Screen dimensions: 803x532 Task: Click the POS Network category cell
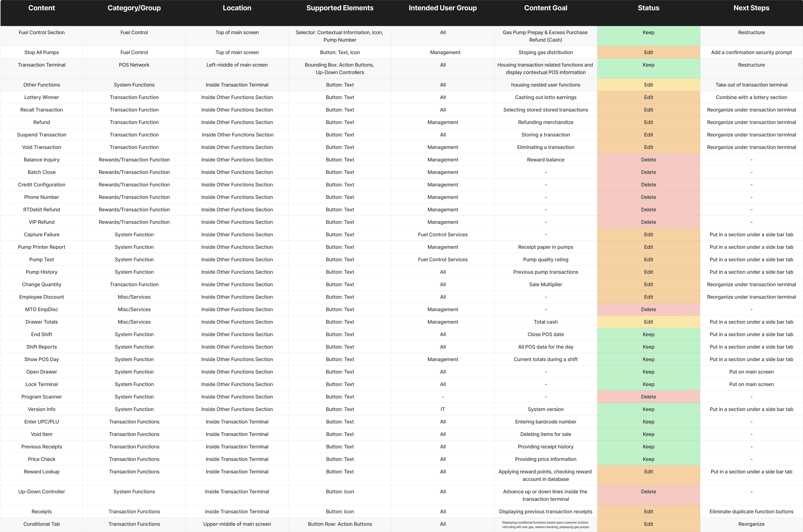[134, 68]
